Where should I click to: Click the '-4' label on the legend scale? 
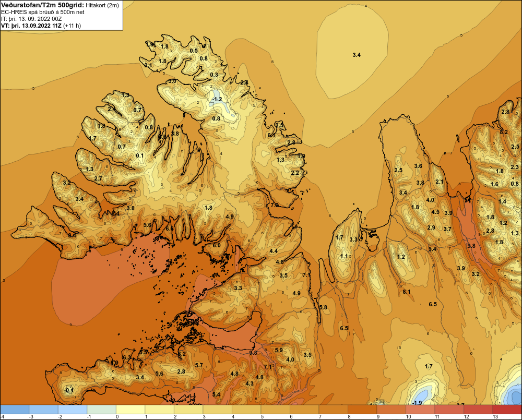2,417
